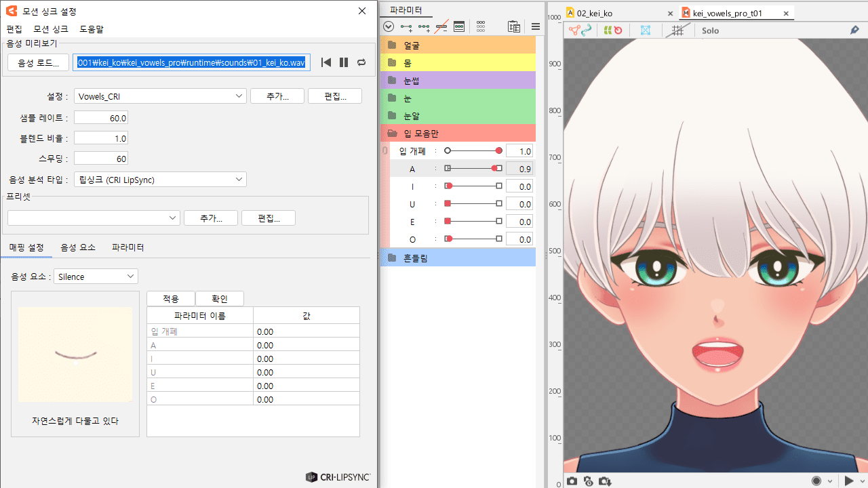Click the dotted grid icon in parameter toolbar
The width and height of the screenshot is (868, 488).
(481, 27)
